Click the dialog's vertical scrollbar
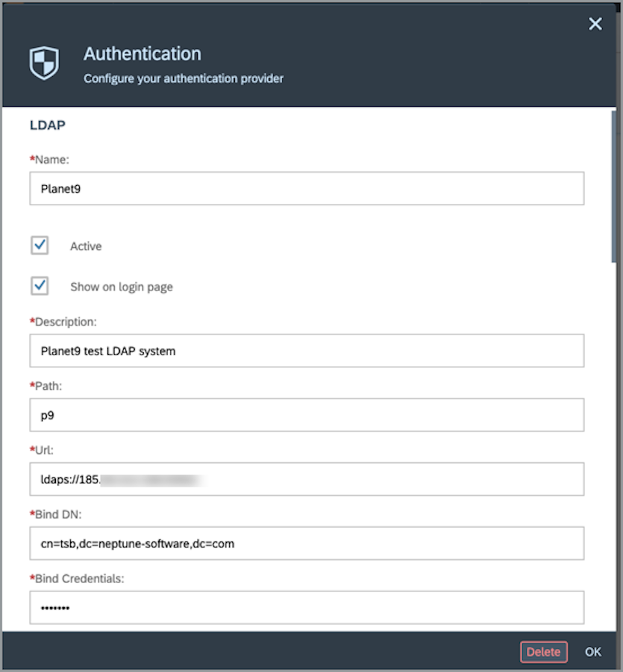623x672 pixels. click(613, 187)
